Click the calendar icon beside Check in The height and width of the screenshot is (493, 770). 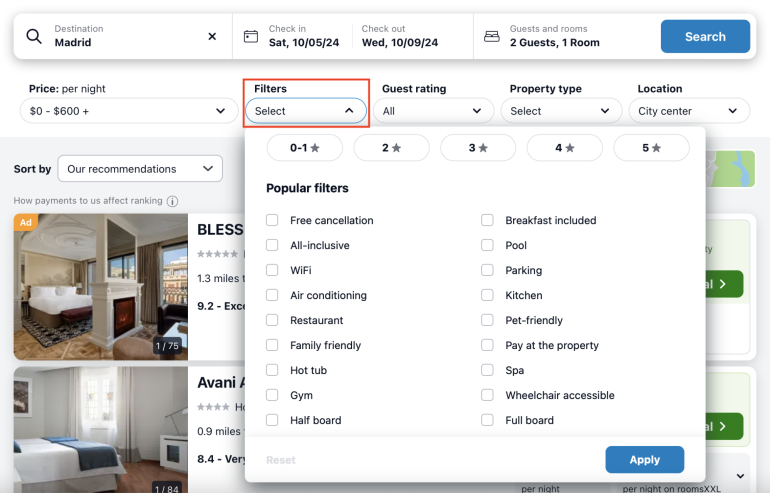pyautogui.click(x=251, y=37)
